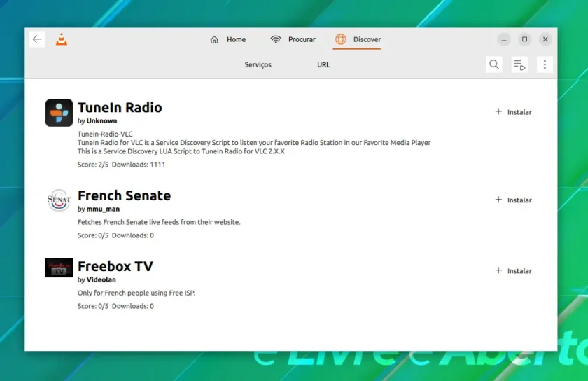Image resolution: width=588 pixels, height=381 pixels.
Task: Close the VLC window
Action: coord(545,39)
